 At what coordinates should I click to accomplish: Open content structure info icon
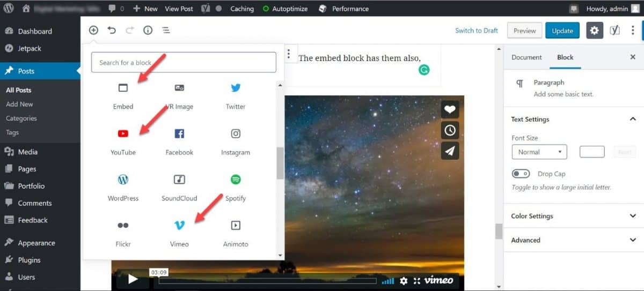click(x=148, y=31)
